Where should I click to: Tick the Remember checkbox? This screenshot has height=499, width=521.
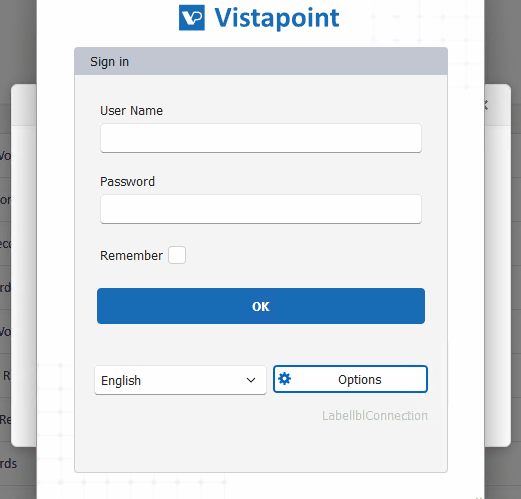click(x=177, y=255)
